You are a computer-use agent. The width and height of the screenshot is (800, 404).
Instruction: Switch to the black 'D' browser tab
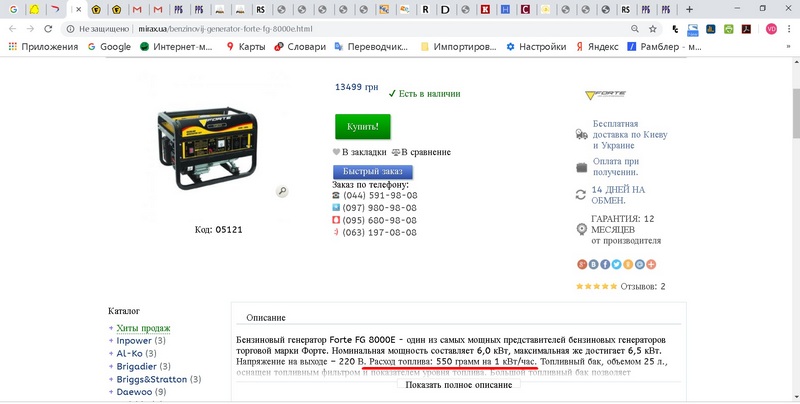[x=445, y=9]
